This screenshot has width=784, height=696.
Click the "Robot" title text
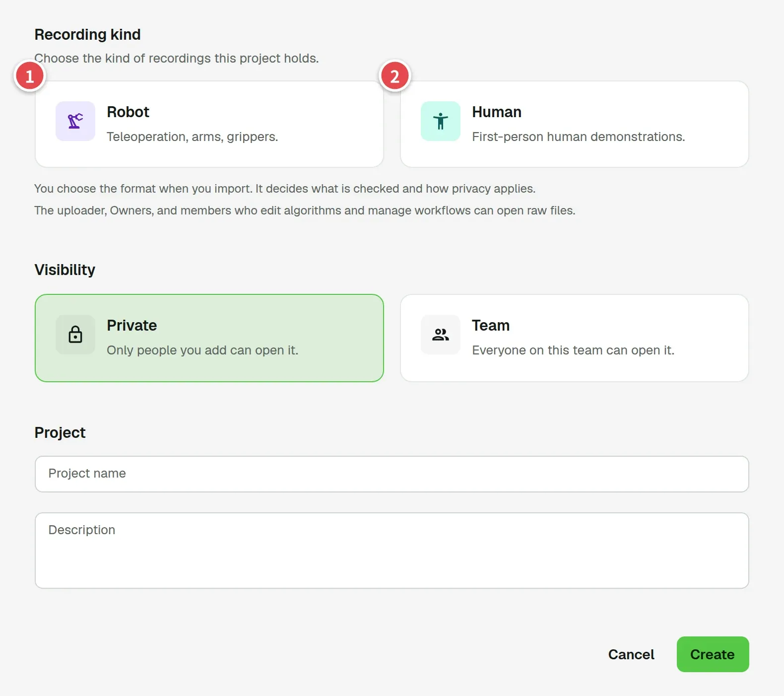[128, 112]
